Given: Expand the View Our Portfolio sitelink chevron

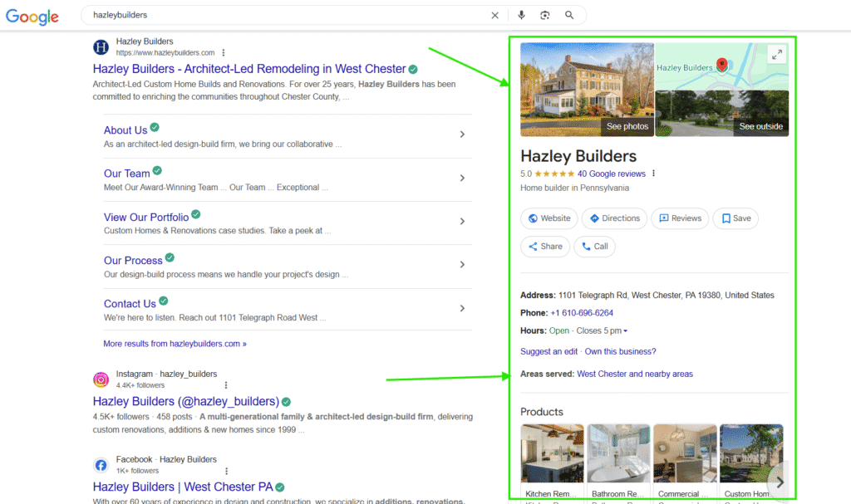Looking at the screenshot, I should [x=463, y=222].
